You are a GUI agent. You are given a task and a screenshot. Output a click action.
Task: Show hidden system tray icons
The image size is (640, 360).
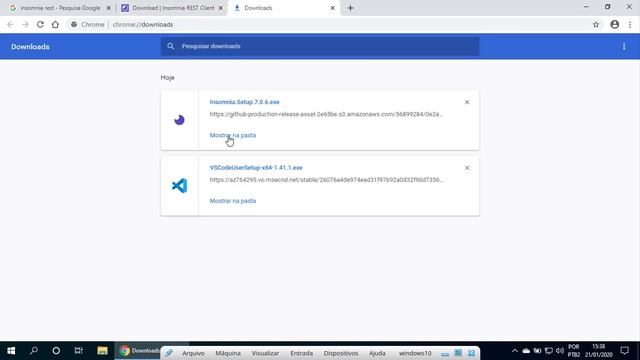(514, 351)
